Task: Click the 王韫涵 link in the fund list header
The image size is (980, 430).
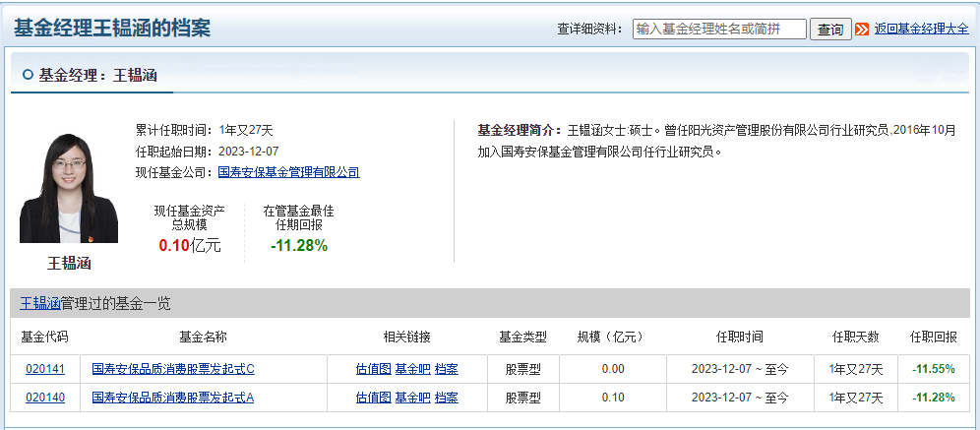Action: point(40,303)
